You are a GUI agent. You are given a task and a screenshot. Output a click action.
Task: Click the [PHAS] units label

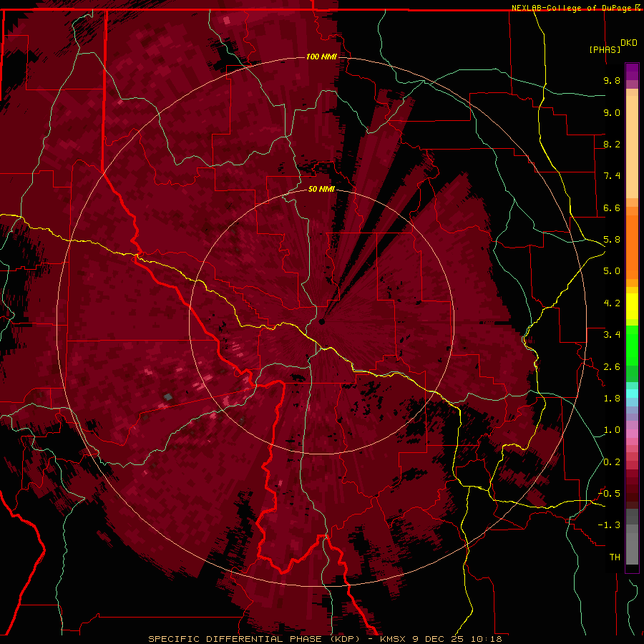(x=605, y=49)
